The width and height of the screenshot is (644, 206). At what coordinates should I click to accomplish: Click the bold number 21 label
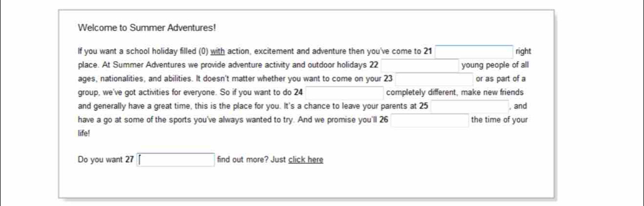[x=428, y=52]
